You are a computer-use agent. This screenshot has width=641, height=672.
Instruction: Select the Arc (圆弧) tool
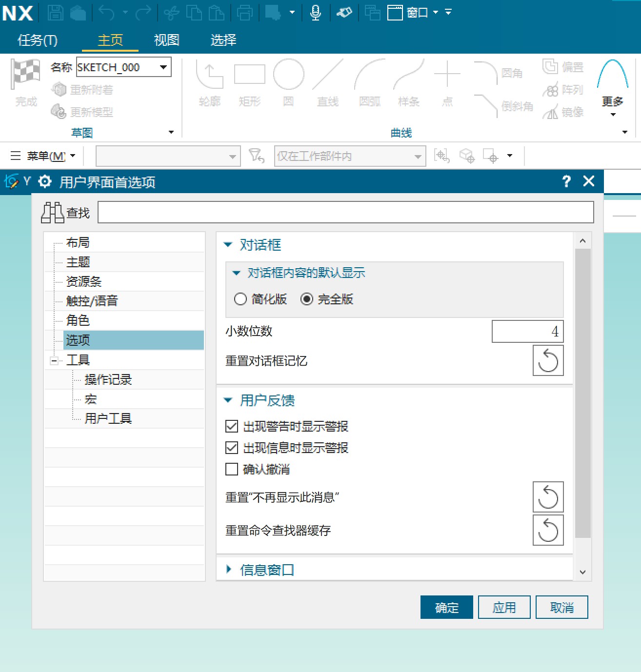pos(370,83)
